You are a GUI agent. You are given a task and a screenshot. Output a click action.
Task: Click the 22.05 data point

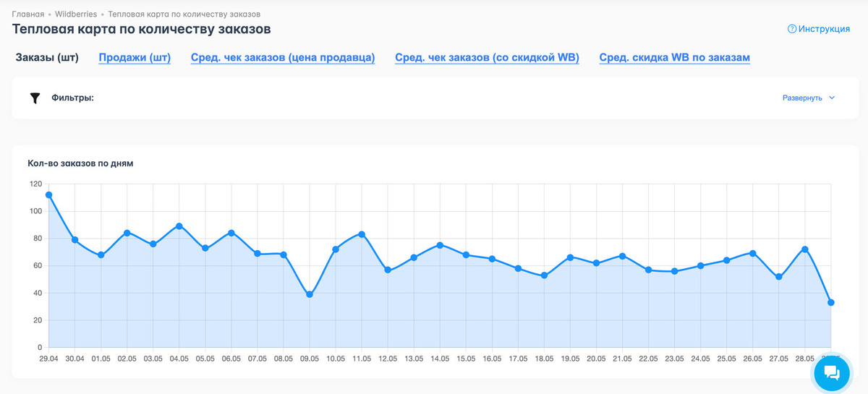pos(648,270)
